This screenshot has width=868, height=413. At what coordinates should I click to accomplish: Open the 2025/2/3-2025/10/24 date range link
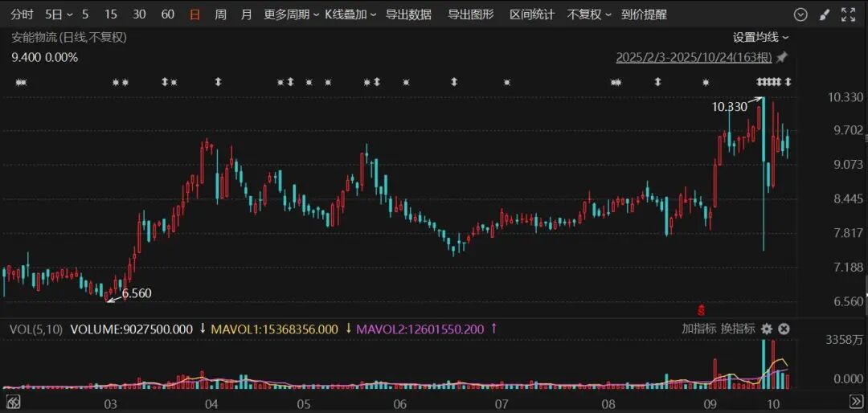[x=694, y=57]
